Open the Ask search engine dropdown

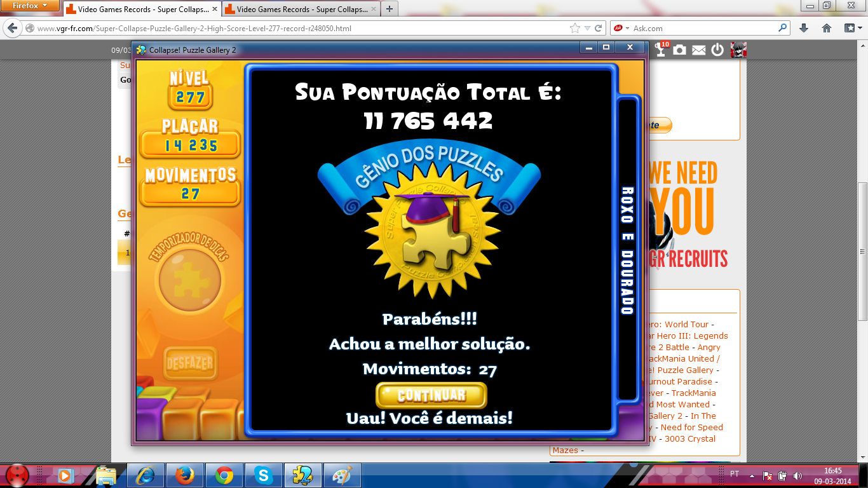pyautogui.click(x=621, y=28)
